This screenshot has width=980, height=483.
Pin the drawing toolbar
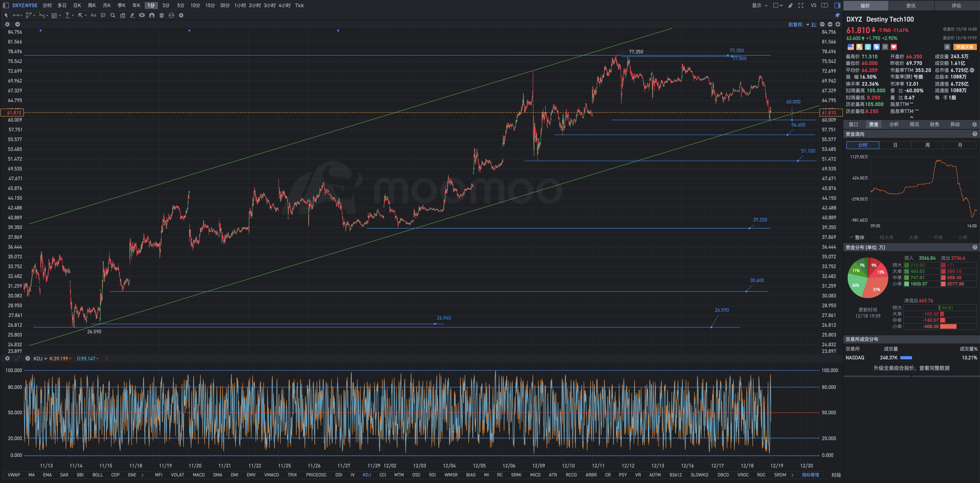pyautogui.click(x=837, y=15)
